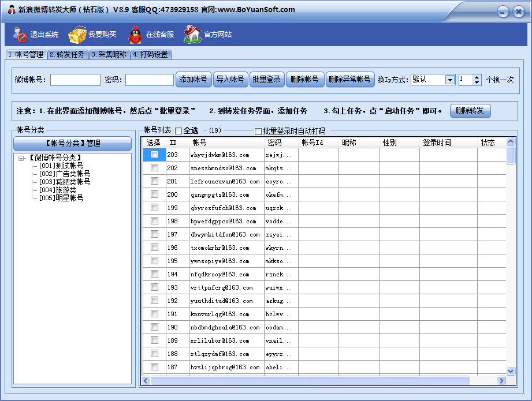Click the 微博帐号 input field
Viewport: 532px width, 401px height.
(x=75, y=80)
